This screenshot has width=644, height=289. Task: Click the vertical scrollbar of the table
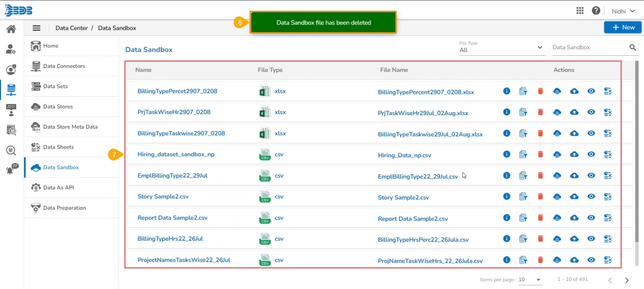tap(637, 151)
